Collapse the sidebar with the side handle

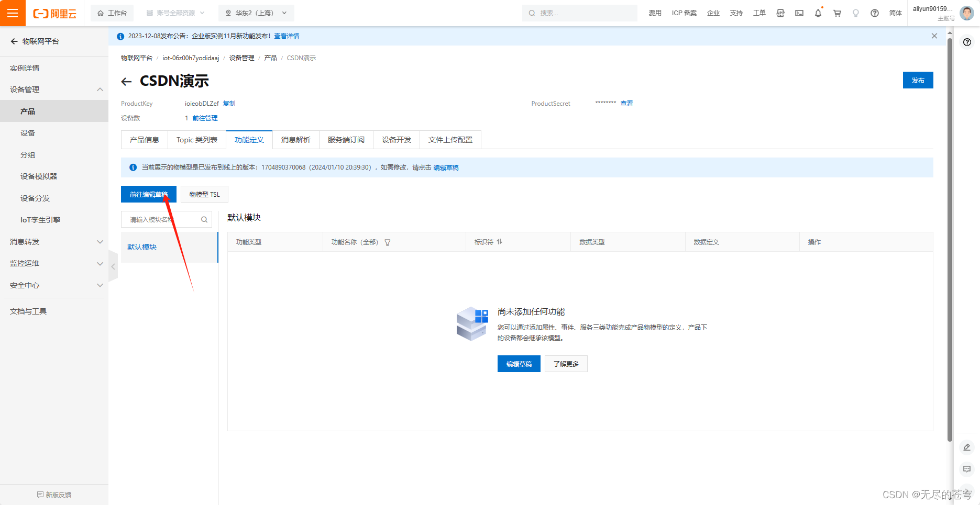(x=113, y=266)
